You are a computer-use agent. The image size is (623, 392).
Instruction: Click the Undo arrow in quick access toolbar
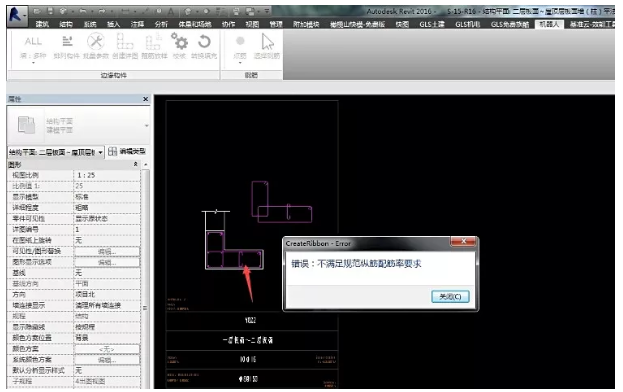82,11
